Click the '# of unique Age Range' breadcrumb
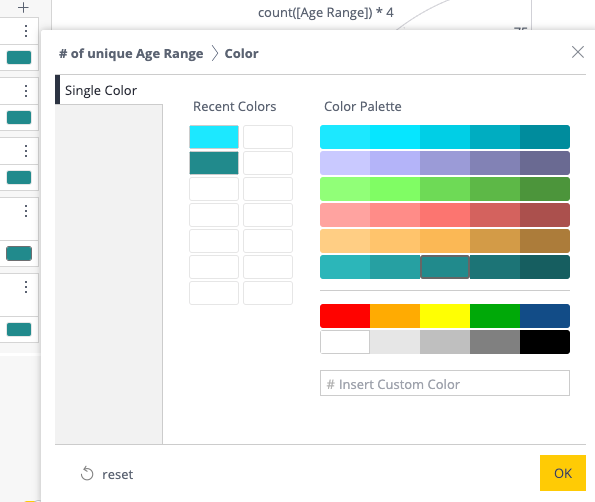Viewport: 595px width, 502px height. tap(131, 54)
